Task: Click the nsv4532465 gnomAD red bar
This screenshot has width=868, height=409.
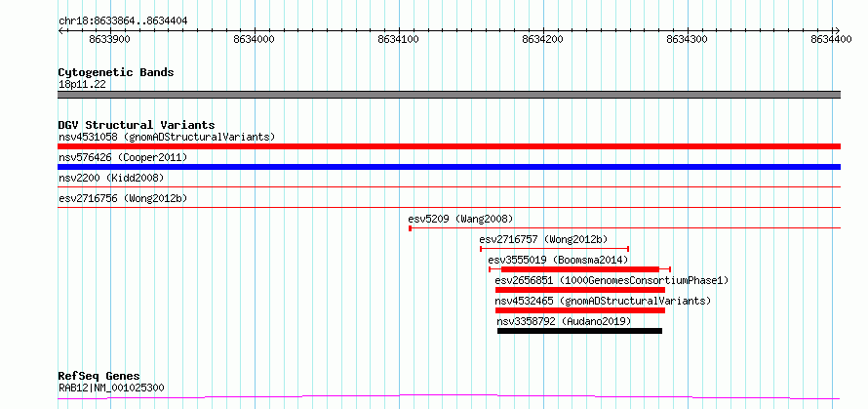Action: coord(579,310)
